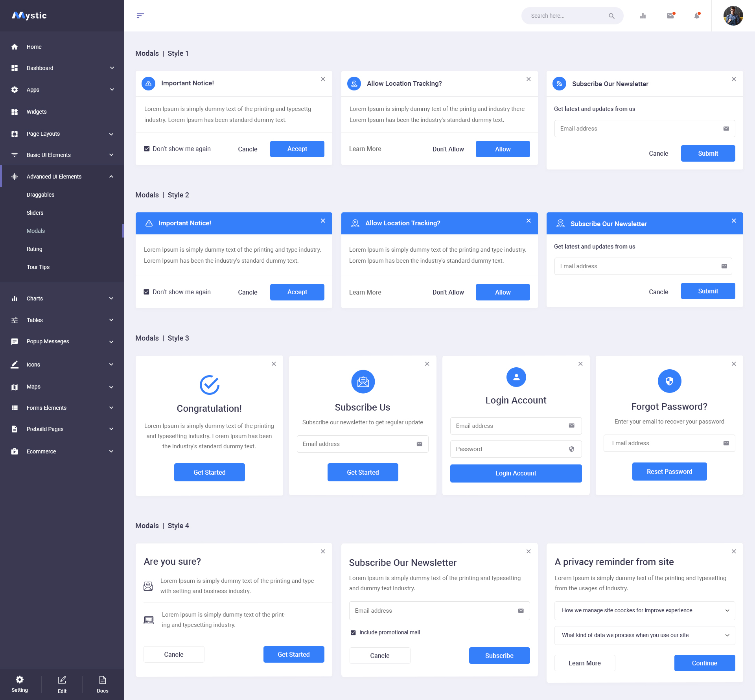Click the user profile avatar
The height and width of the screenshot is (700, 755).
click(733, 16)
